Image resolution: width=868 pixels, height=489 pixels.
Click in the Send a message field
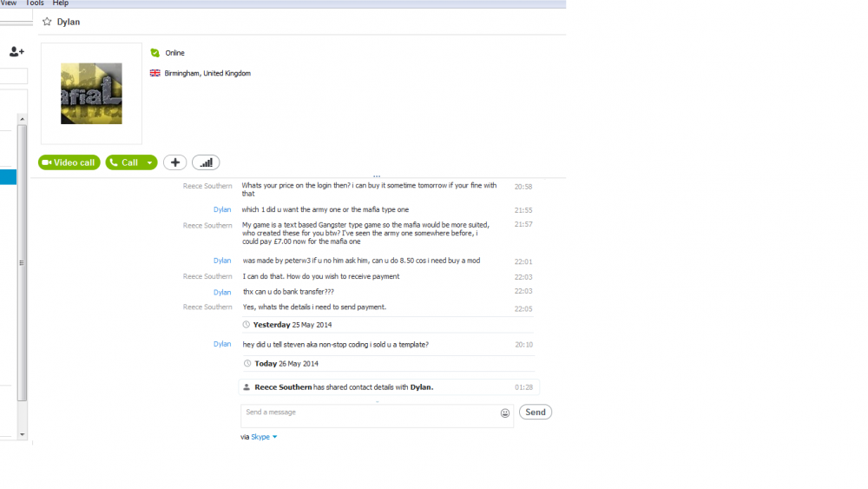coord(369,415)
